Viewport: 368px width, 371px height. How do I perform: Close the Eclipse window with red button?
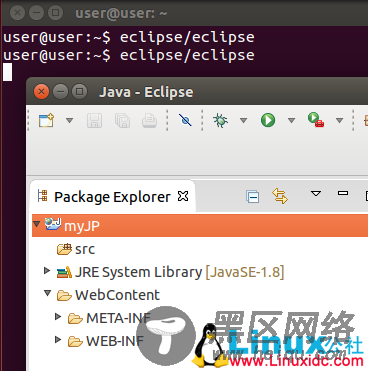click(x=41, y=92)
